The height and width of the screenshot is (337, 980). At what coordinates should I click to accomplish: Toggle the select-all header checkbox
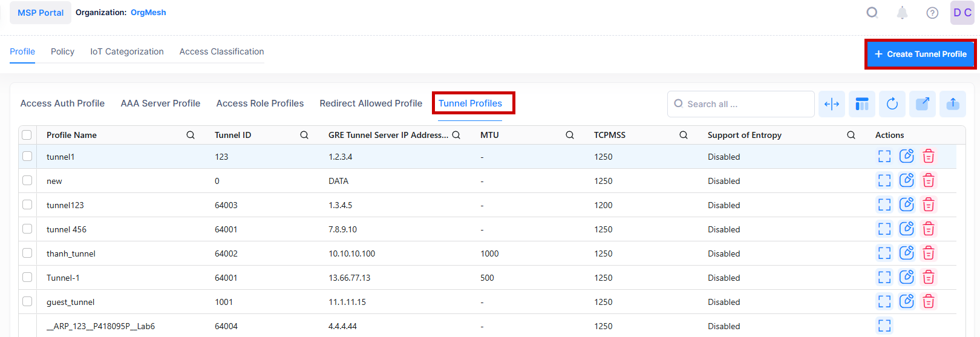pos(27,135)
